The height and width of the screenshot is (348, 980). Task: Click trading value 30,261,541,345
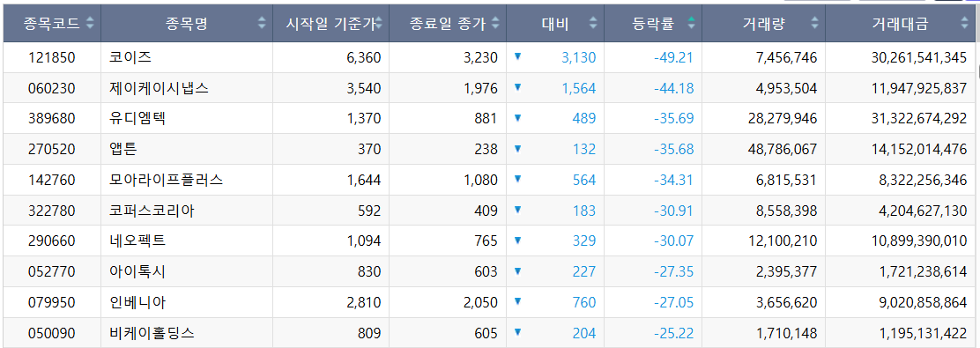[x=918, y=57]
